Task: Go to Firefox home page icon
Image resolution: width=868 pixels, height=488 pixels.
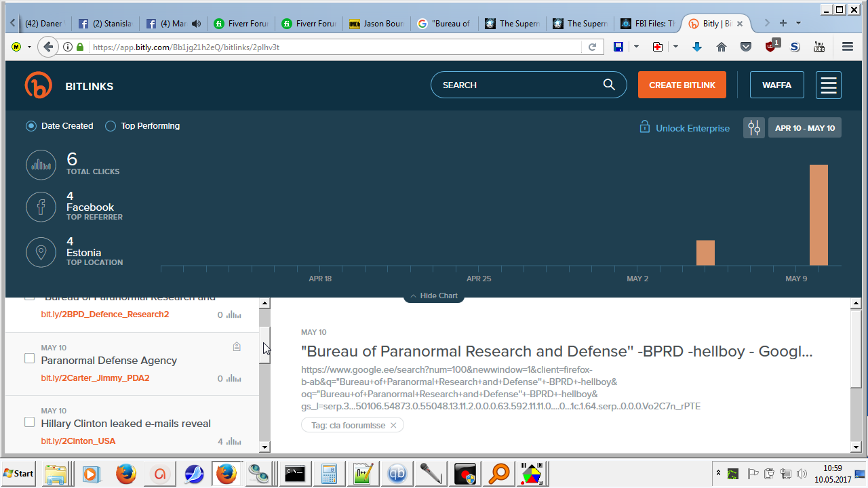Action: (722, 47)
